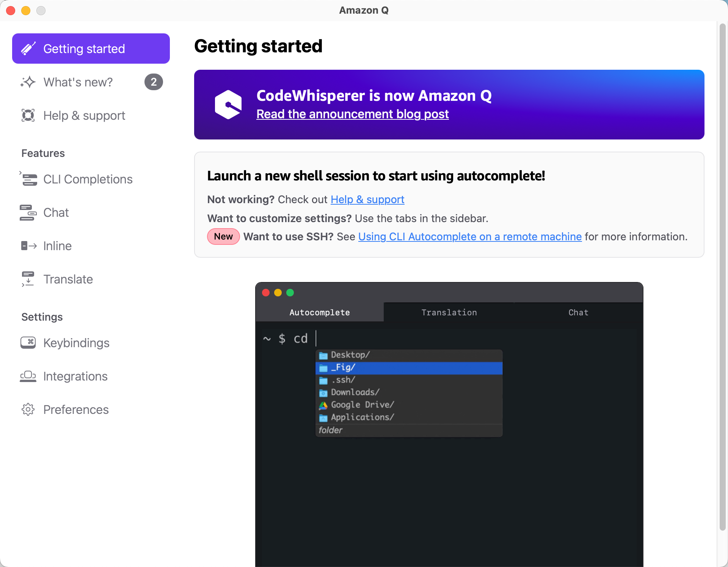Screen dimensions: 728x567
Task: Click the Keybindings command-key icon
Action: point(28,343)
